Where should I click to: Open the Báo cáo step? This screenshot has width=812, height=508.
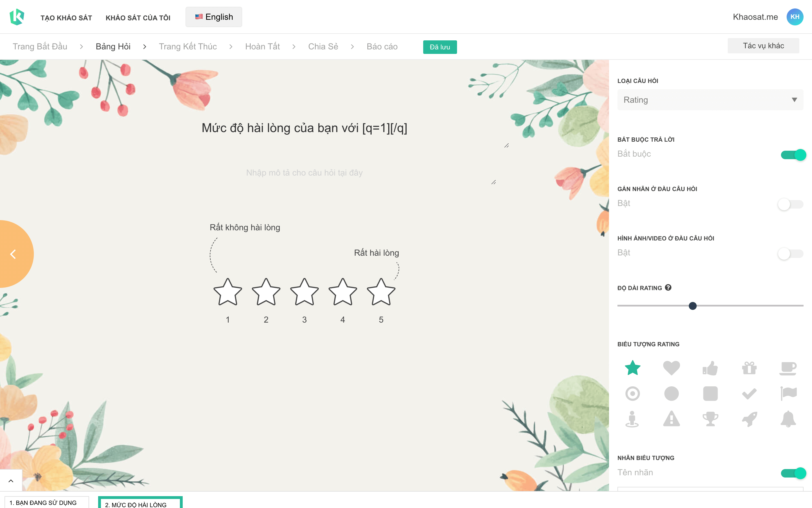pos(382,46)
